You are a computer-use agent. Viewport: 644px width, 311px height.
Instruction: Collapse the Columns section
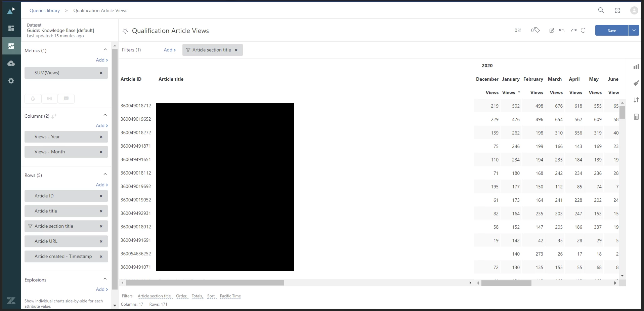tap(105, 115)
